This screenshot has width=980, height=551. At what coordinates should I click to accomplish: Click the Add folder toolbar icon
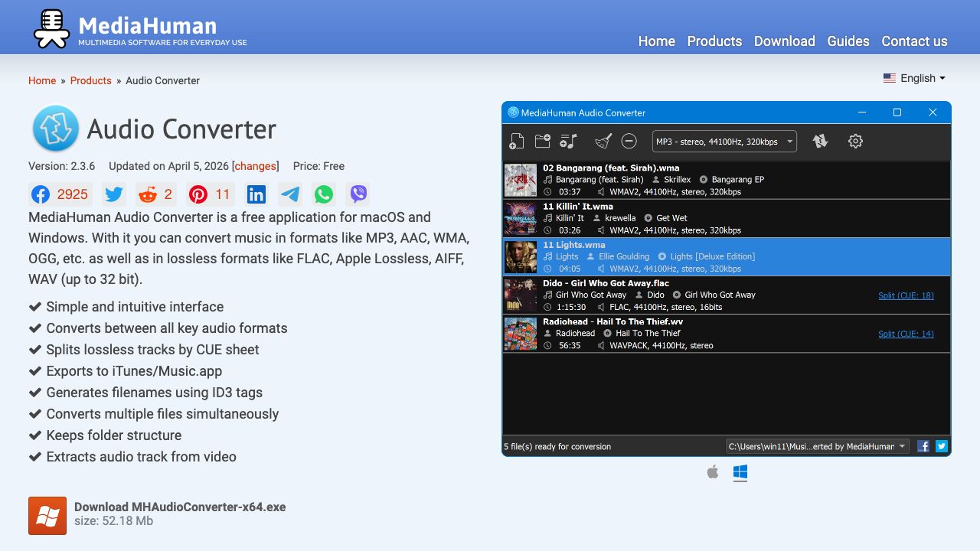[x=543, y=141]
